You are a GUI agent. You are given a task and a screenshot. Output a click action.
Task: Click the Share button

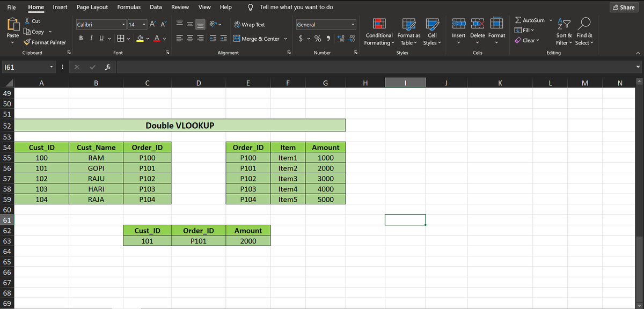[x=624, y=7]
